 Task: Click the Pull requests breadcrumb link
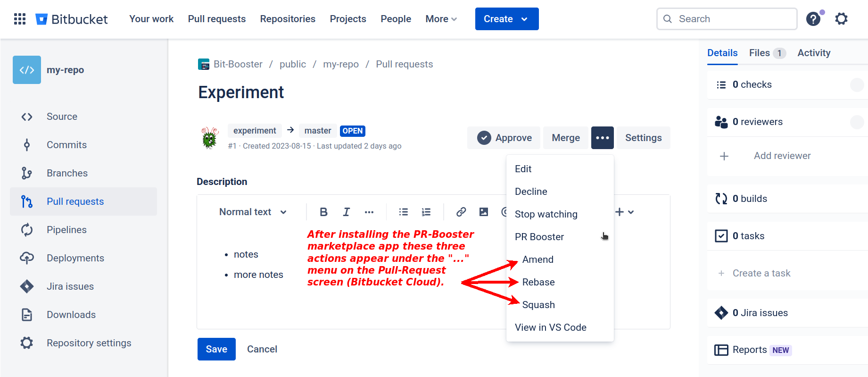pos(405,64)
